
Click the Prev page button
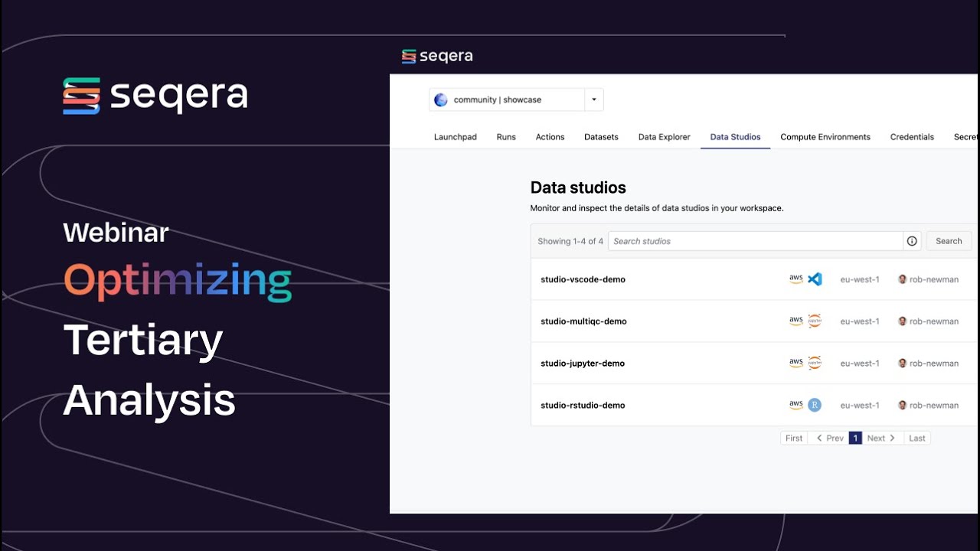tap(829, 439)
